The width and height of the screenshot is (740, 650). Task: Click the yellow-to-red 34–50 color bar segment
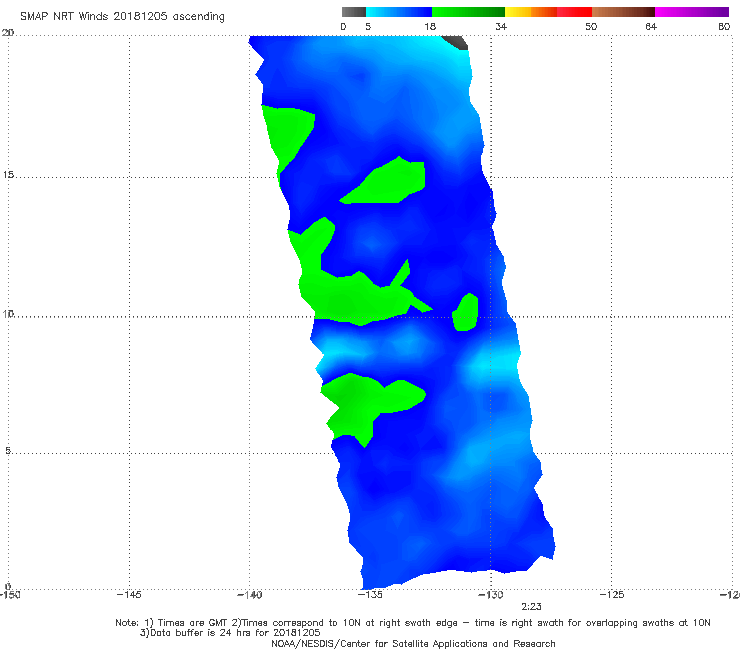point(549,12)
